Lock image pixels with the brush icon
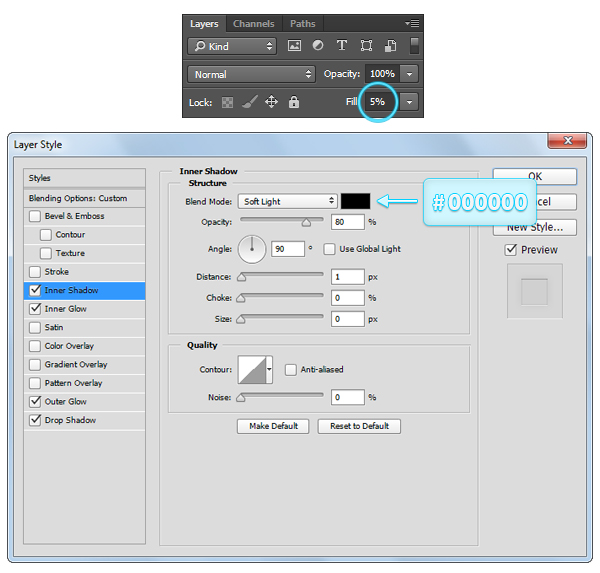 pos(249,102)
